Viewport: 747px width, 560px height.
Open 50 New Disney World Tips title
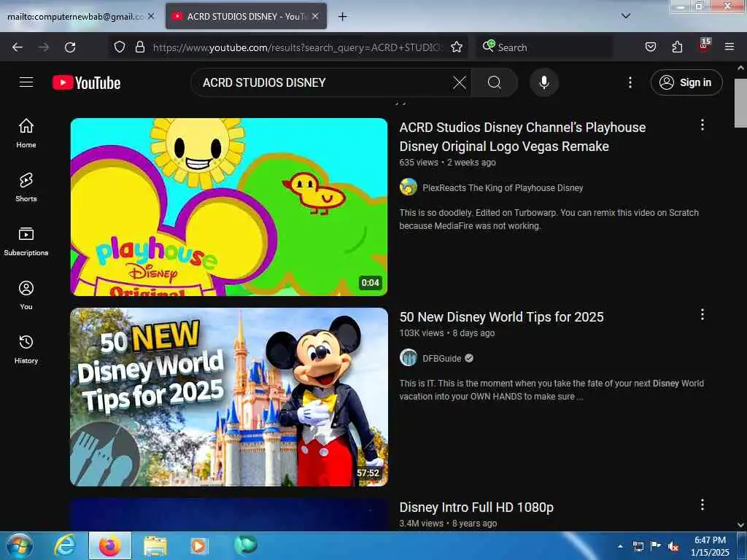(x=502, y=317)
